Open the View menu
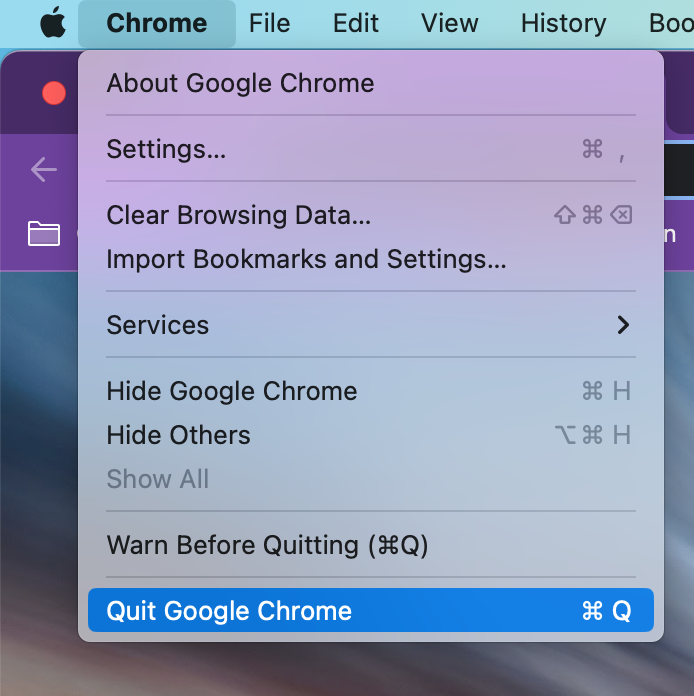The image size is (694, 696). point(450,23)
